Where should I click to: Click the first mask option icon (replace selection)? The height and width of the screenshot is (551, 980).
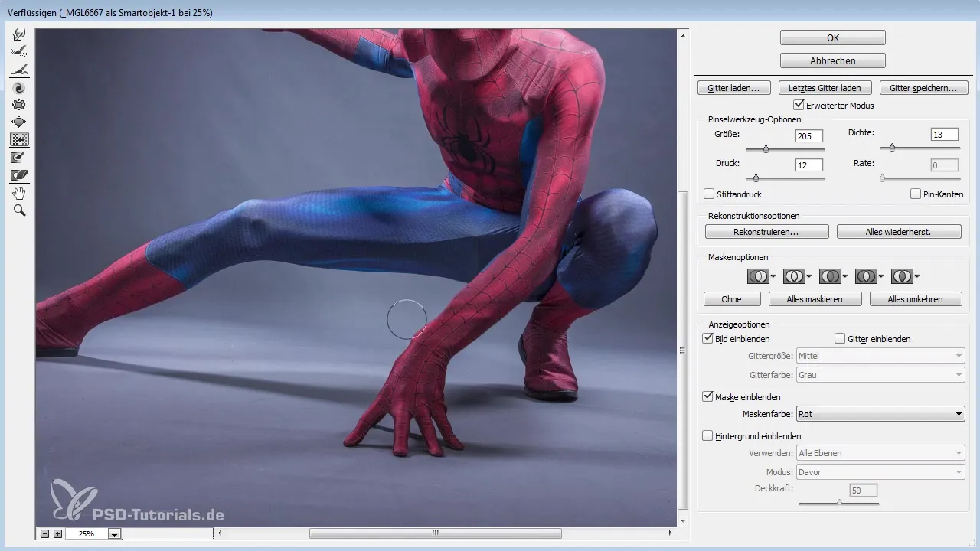(758, 276)
